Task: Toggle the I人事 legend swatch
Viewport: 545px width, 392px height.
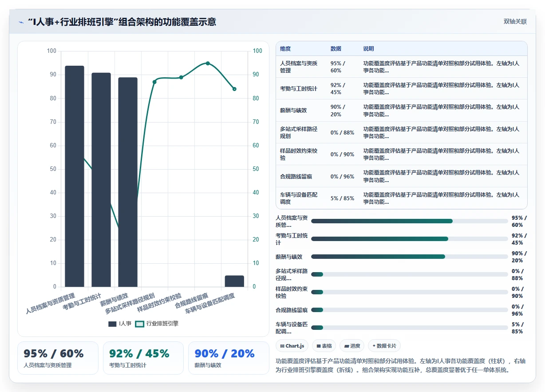Action: pyautogui.click(x=112, y=324)
